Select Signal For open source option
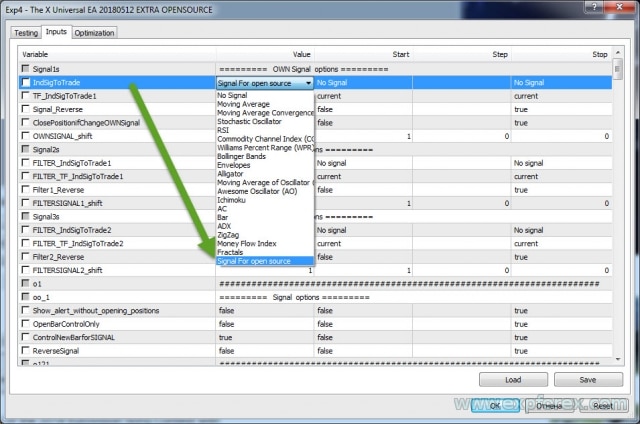 coord(265,261)
